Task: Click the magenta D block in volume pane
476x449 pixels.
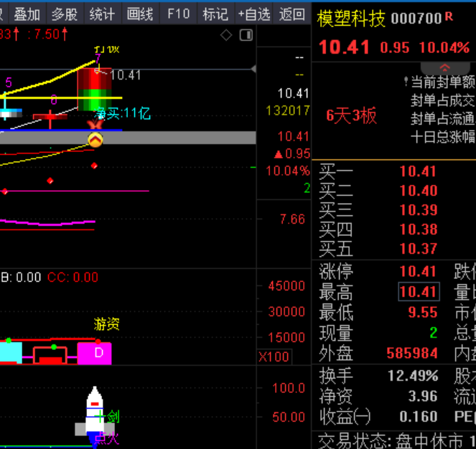Action: [95, 353]
